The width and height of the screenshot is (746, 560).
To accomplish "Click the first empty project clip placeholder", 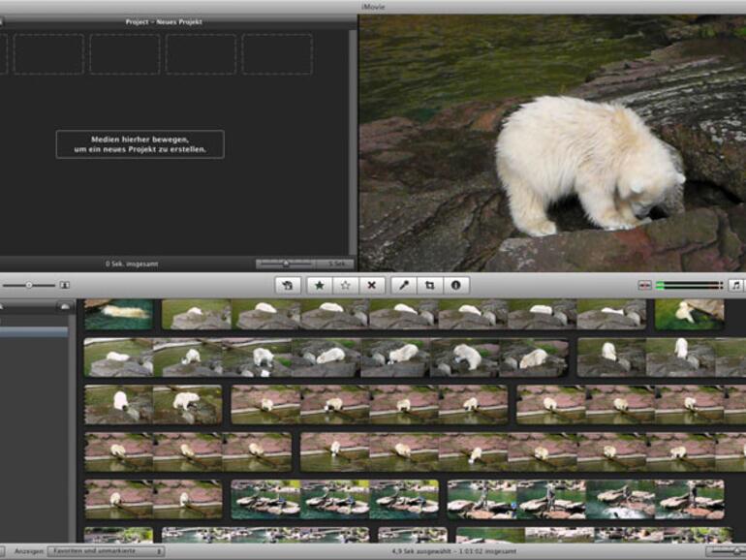I will coord(48,54).
